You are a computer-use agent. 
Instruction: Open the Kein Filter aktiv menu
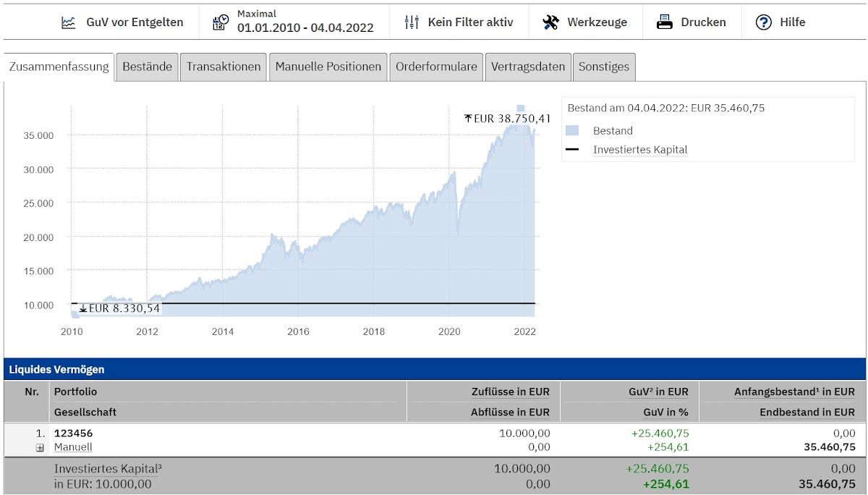pyautogui.click(x=470, y=22)
